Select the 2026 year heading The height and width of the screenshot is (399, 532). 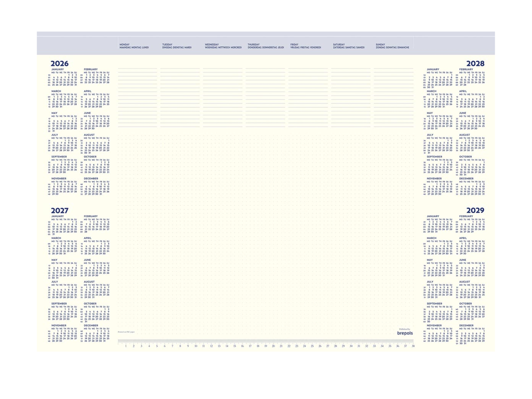[59, 63]
